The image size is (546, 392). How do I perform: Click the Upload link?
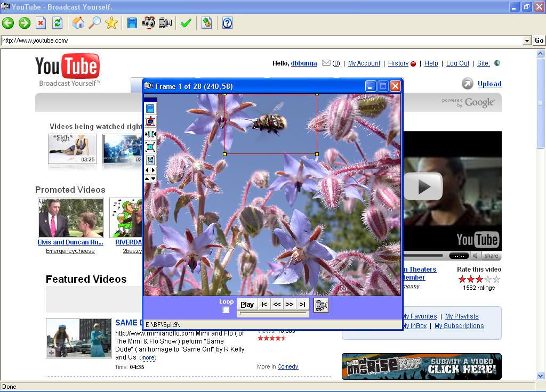click(x=489, y=84)
